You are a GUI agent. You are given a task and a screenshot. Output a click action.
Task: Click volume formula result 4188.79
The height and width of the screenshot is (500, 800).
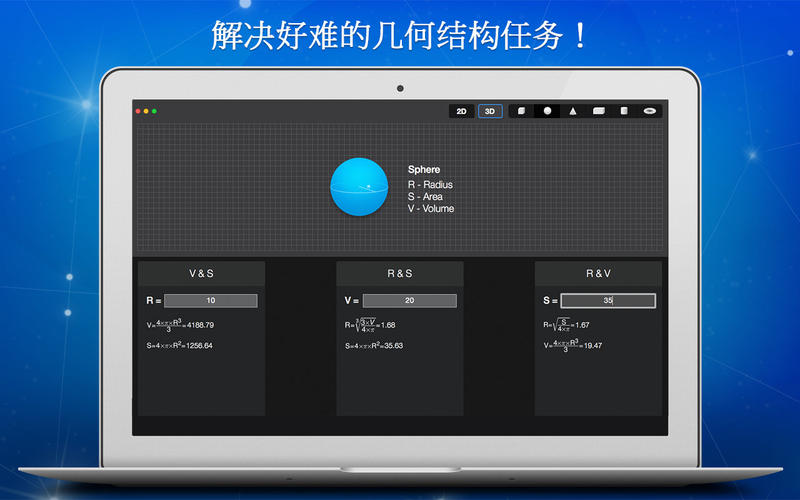[x=201, y=325]
